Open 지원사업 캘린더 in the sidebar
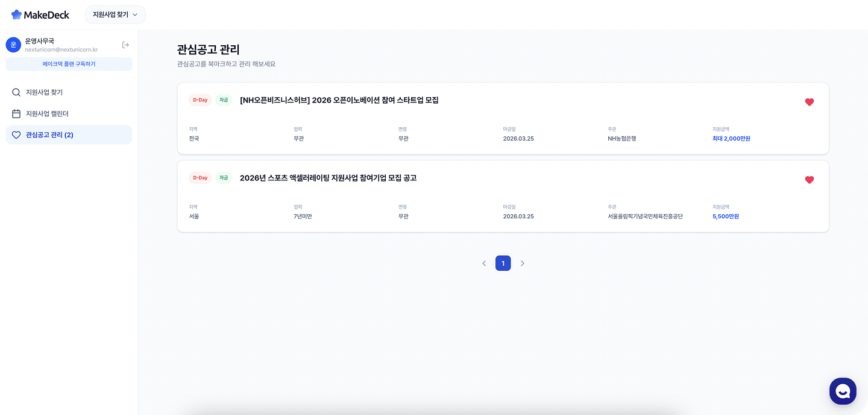This screenshot has height=415, width=868. [x=47, y=113]
